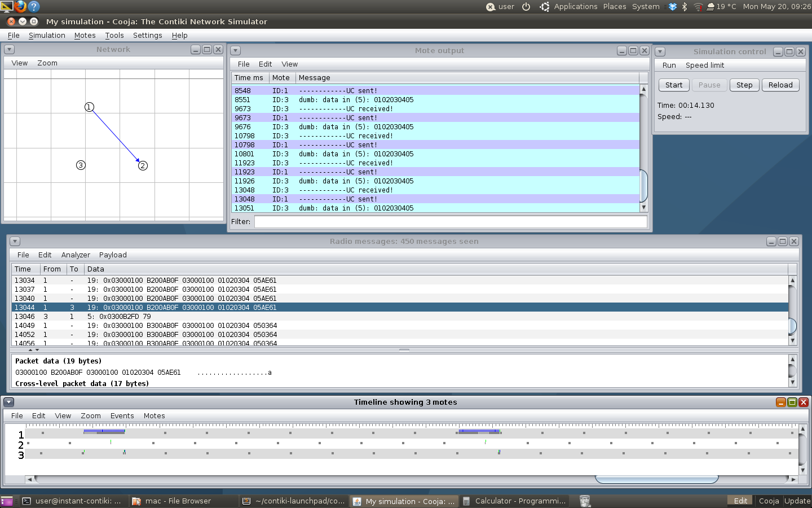Maximize the Timeline window
The image size is (812, 508).
[792, 402]
